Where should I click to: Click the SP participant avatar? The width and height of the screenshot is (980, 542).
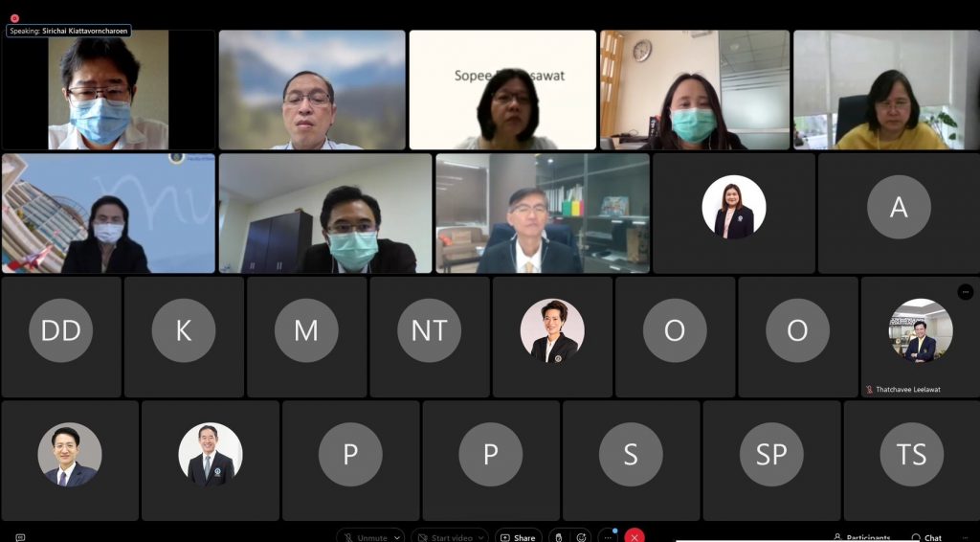pos(771,455)
